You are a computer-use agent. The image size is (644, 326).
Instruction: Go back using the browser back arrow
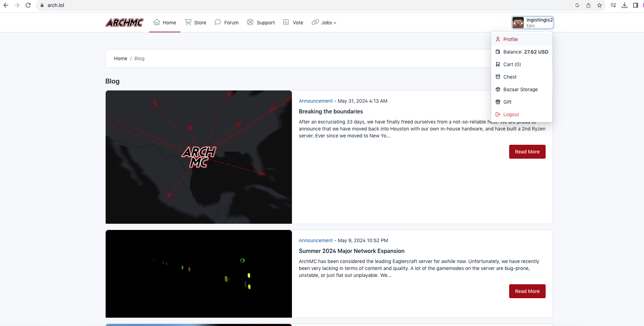tap(6, 5)
